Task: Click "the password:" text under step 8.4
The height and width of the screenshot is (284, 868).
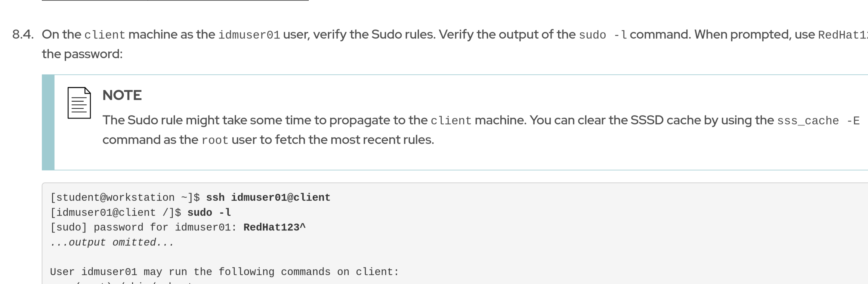Action: (x=82, y=54)
